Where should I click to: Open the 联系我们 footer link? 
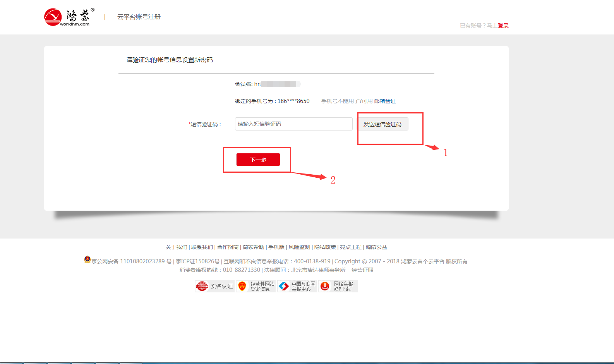(x=202, y=247)
